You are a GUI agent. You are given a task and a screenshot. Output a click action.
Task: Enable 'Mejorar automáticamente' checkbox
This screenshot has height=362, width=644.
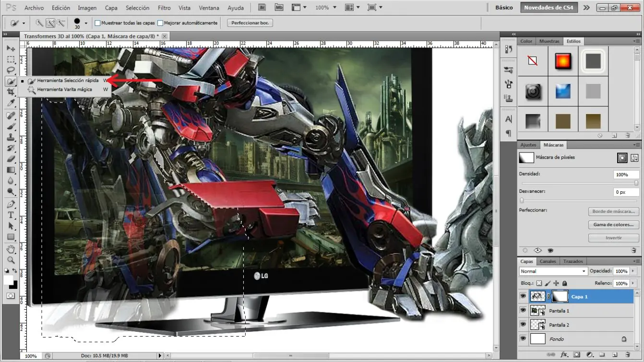(x=160, y=23)
